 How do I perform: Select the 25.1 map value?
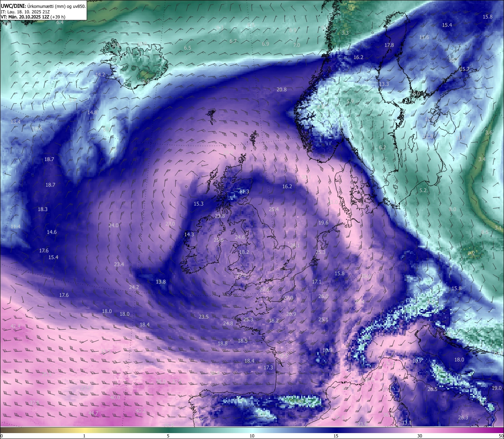(323, 319)
